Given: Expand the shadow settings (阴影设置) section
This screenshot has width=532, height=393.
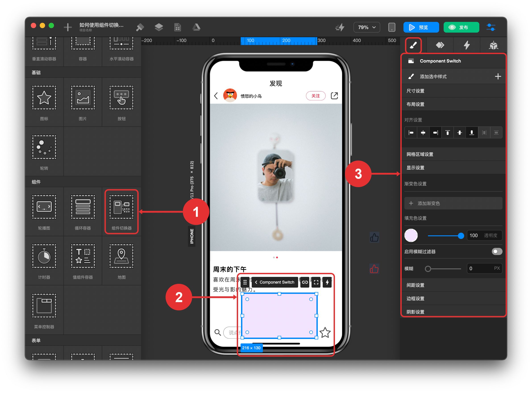Looking at the screenshot, I should 416,312.
